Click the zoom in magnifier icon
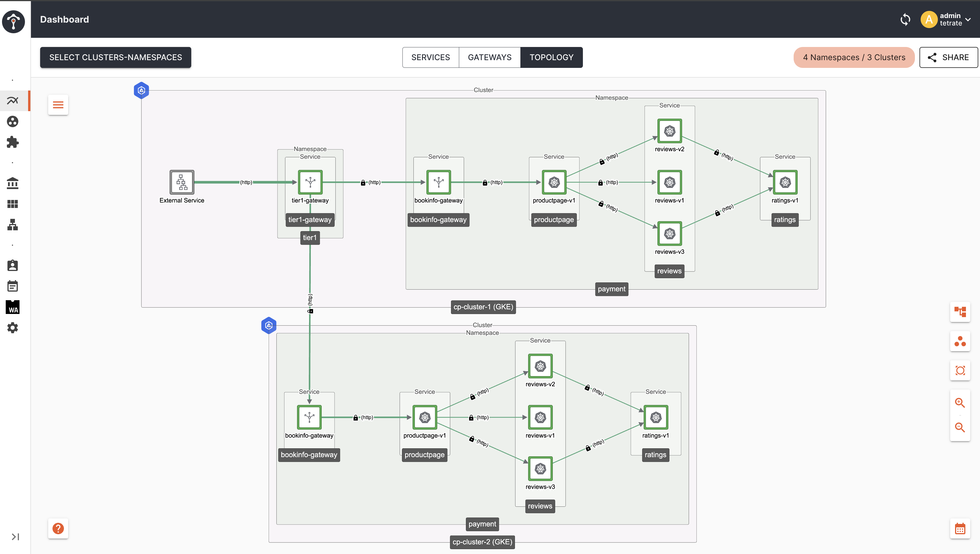This screenshot has width=980, height=554. pyautogui.click(x=959, y=402)
